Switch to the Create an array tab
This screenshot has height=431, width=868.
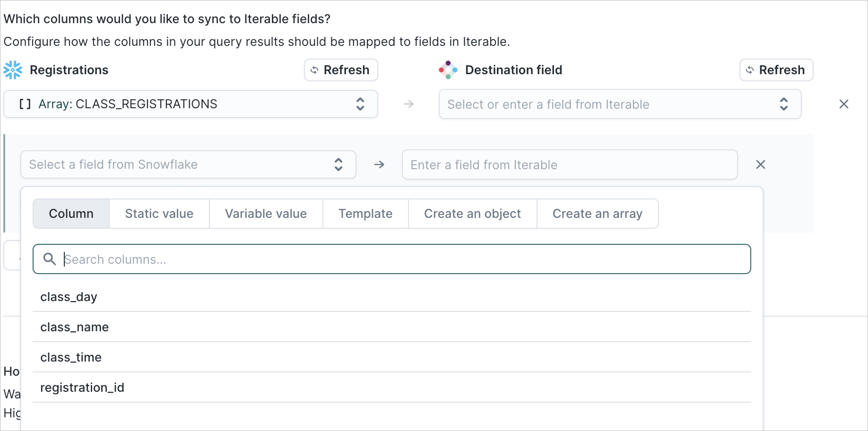pos(598,214)
